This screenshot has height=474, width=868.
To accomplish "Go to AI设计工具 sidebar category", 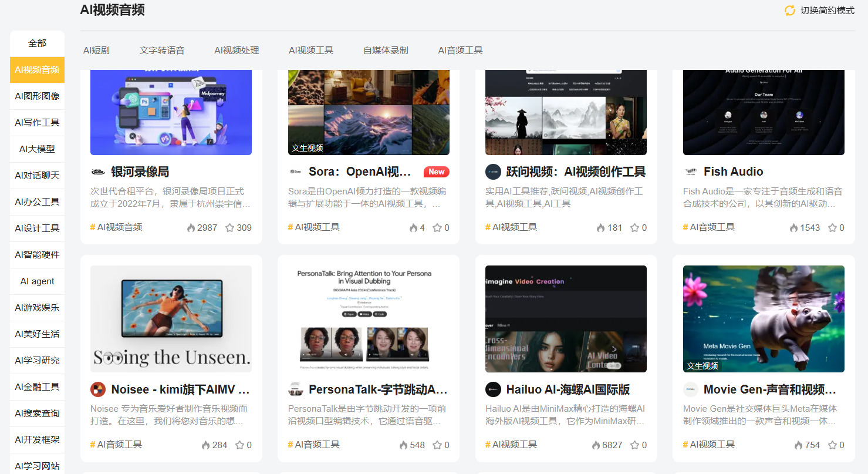I will point(37,228).
